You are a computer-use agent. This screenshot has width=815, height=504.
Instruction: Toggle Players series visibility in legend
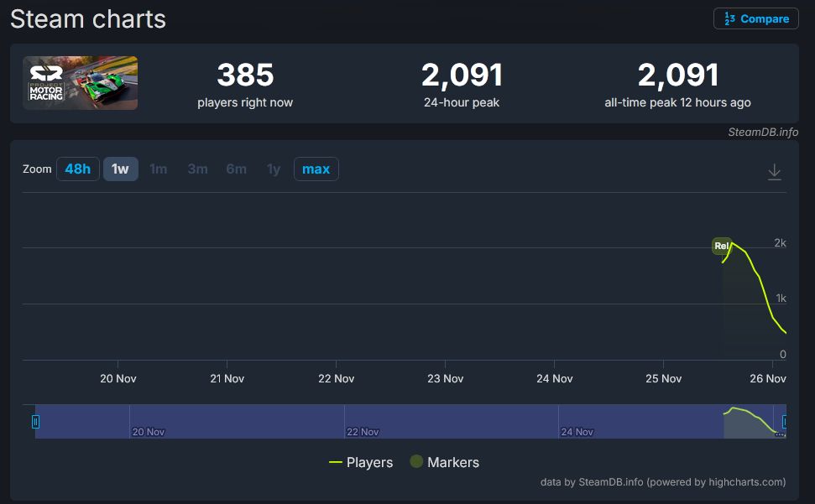click(369, 462)
